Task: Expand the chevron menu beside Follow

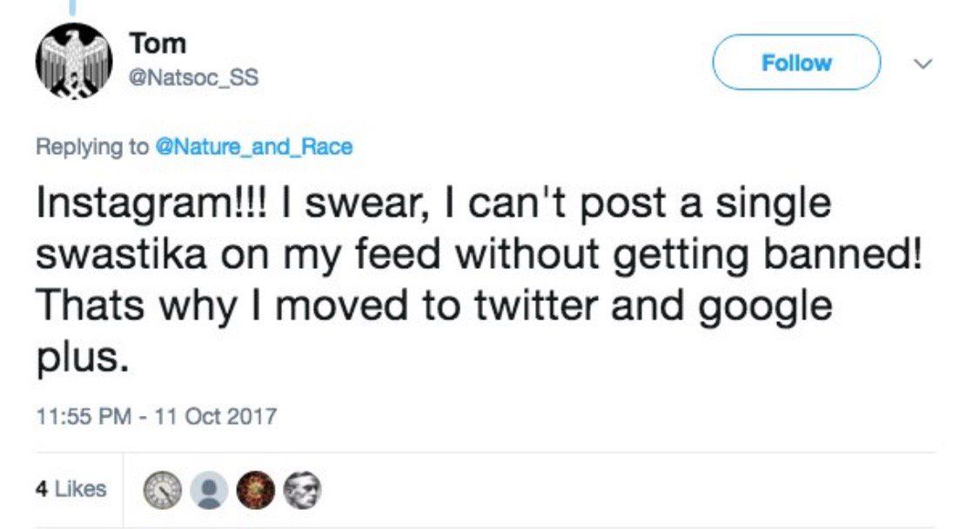Action: pyautogui.click(x=924, y=64)
